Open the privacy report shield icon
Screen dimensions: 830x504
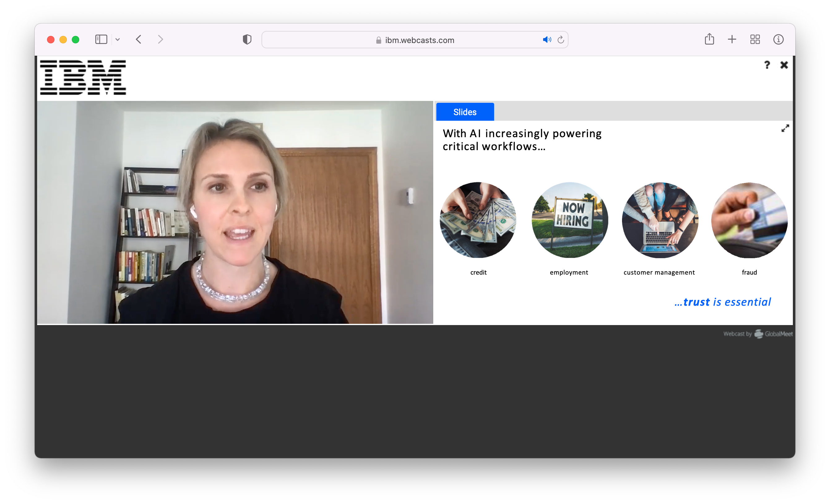pyautogui.click(x=247, y=39)
